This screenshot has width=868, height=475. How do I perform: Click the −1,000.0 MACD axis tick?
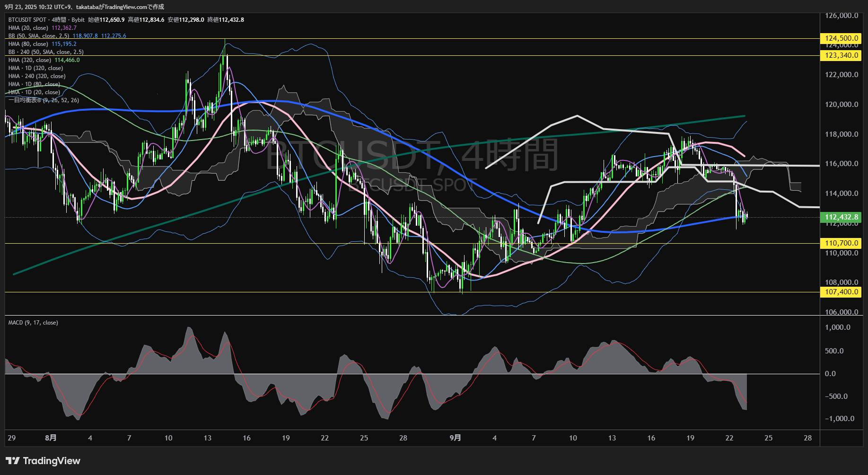click(840, 419)
